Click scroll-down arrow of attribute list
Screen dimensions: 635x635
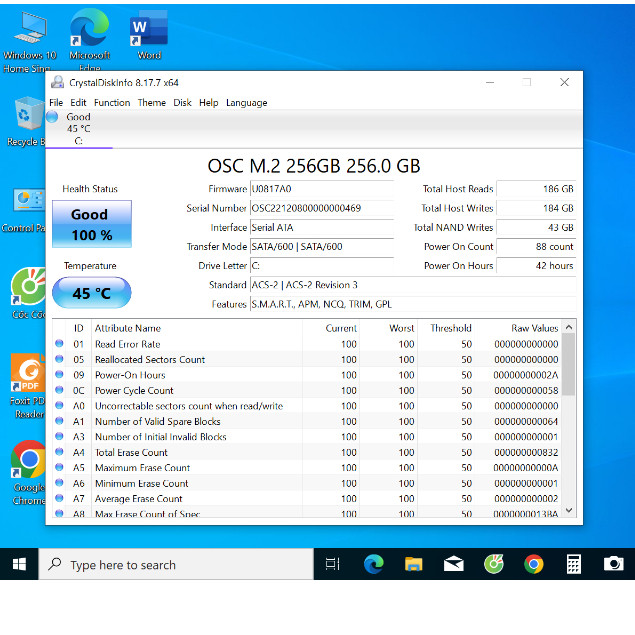point(569,510)
